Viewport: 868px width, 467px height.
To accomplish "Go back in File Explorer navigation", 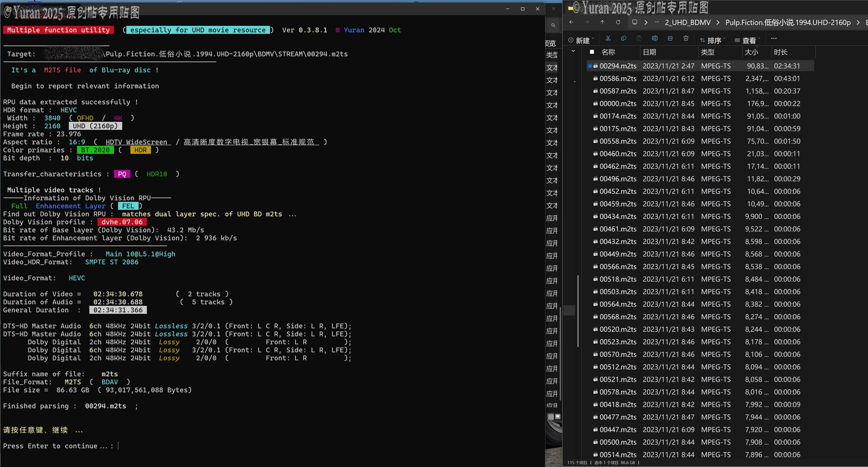I will [571, 22].
